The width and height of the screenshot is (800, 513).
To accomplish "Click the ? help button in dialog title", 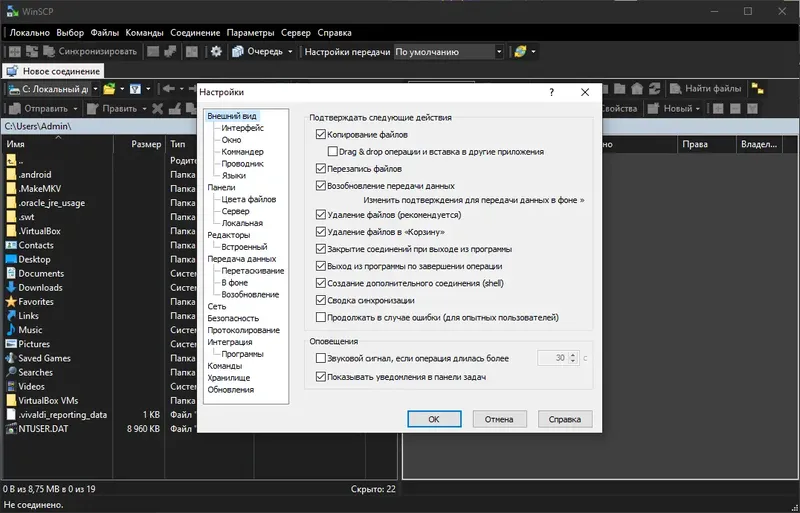I will 552,92.
